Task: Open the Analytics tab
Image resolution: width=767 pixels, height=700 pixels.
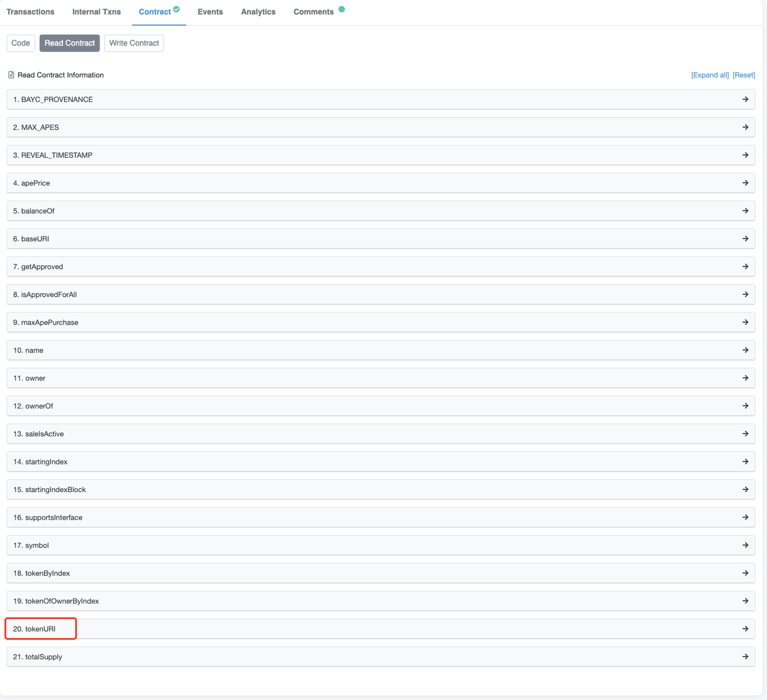Action: 258,12
